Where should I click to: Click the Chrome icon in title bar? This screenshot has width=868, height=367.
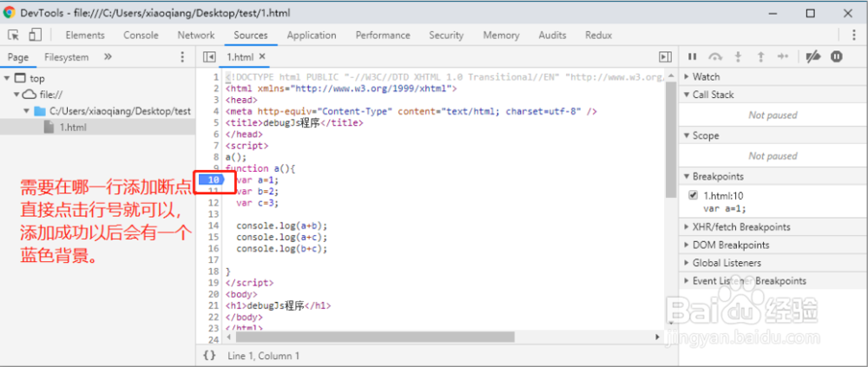tap(9, 12)
